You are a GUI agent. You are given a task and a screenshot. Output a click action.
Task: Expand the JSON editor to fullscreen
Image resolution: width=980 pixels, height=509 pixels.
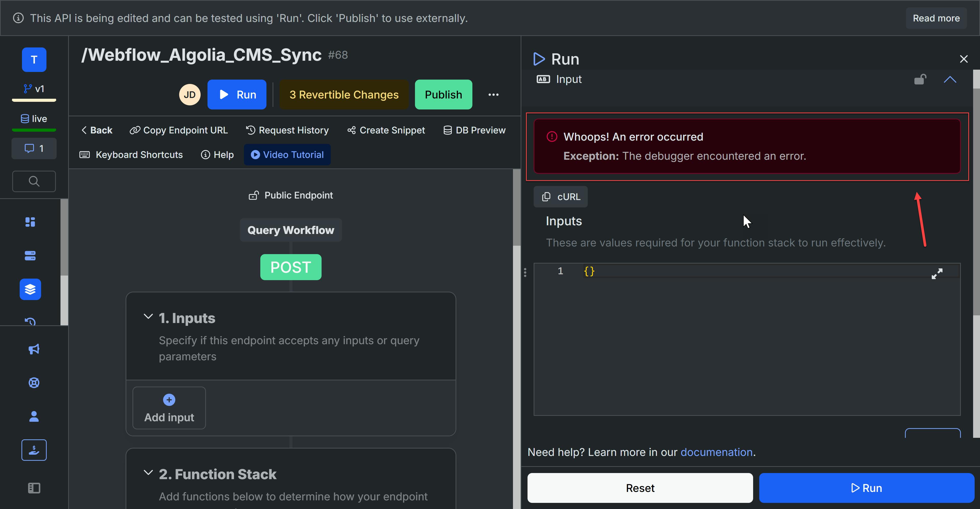937,274
